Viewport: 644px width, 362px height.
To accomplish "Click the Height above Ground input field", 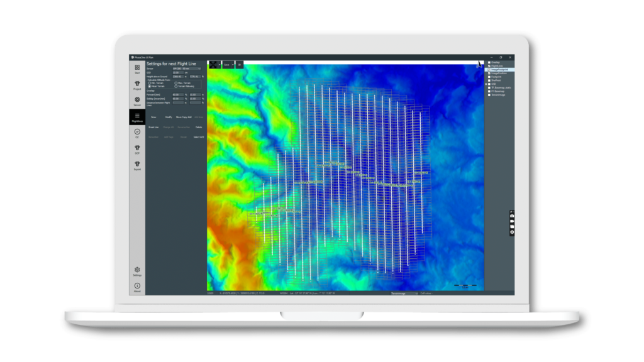I will tap(178, 77).
